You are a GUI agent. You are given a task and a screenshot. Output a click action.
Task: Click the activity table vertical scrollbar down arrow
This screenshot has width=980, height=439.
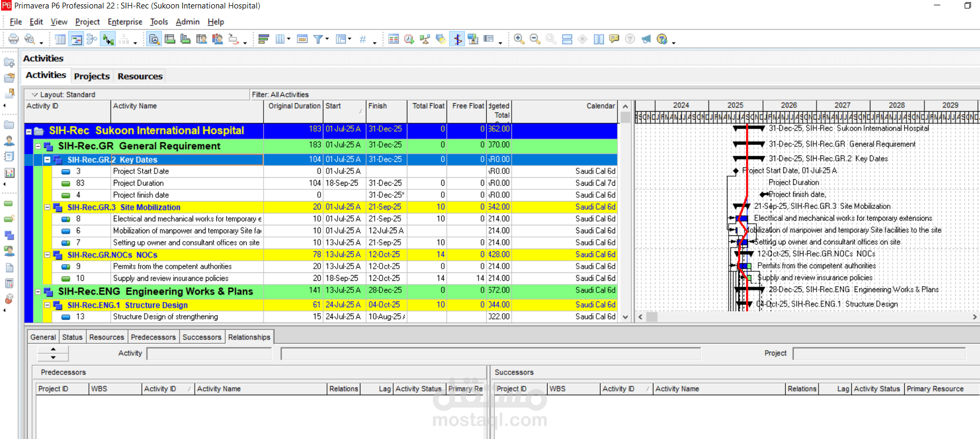[625, 317]
